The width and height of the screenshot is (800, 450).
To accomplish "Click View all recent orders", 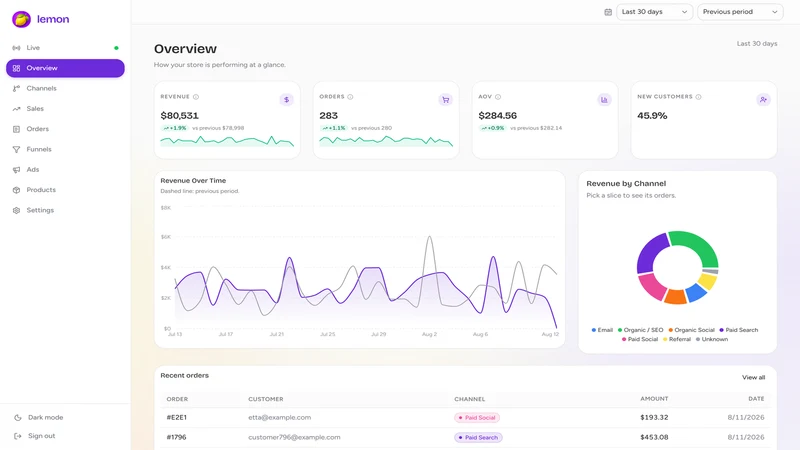I will pos(753,378).
